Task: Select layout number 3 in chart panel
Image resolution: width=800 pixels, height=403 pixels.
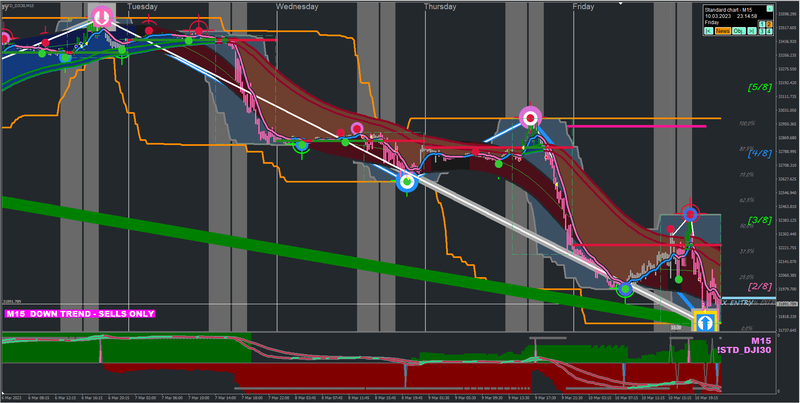Action: tap(762, 31)
